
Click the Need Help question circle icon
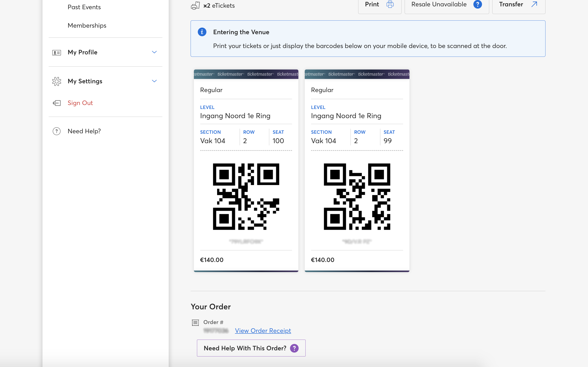[57, 131]
